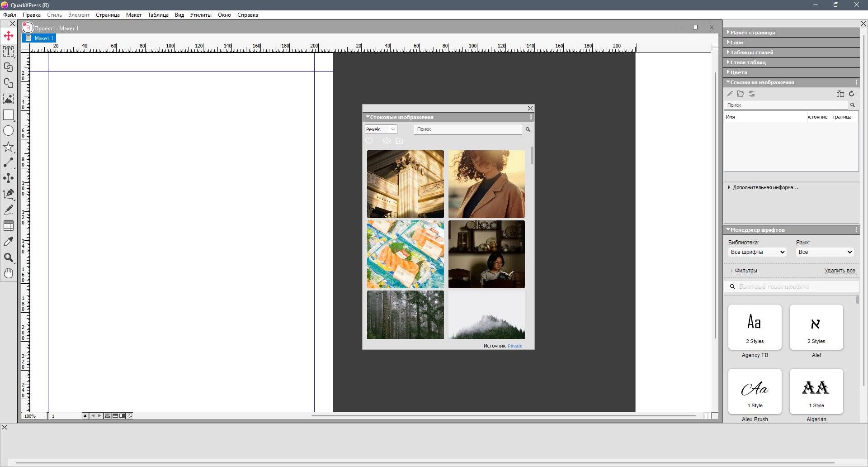This screenshot has height=467, width=868.
Task: Collapse the Ссылки на изображения panel
Action: 728,82
